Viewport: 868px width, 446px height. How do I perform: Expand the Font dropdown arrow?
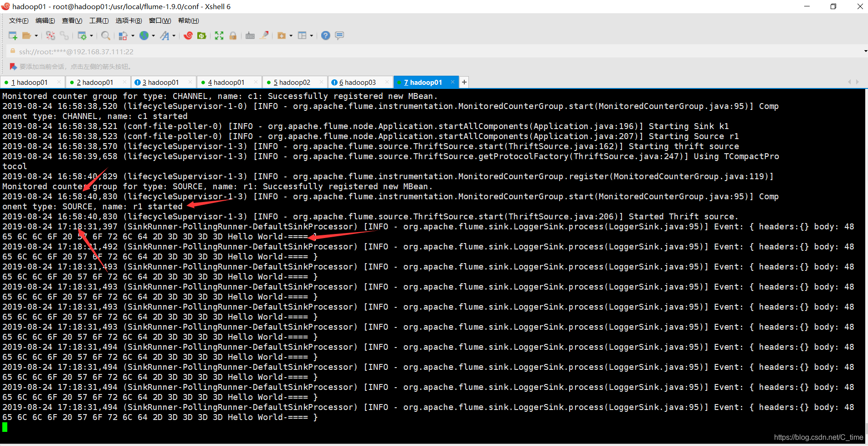click(174, 36)
